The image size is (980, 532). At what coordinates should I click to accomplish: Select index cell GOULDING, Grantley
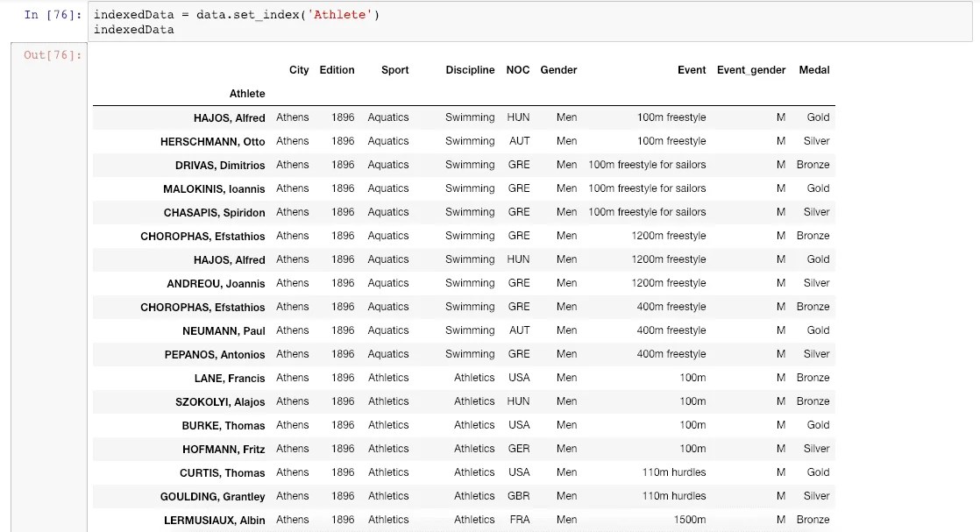pos(212,497)
